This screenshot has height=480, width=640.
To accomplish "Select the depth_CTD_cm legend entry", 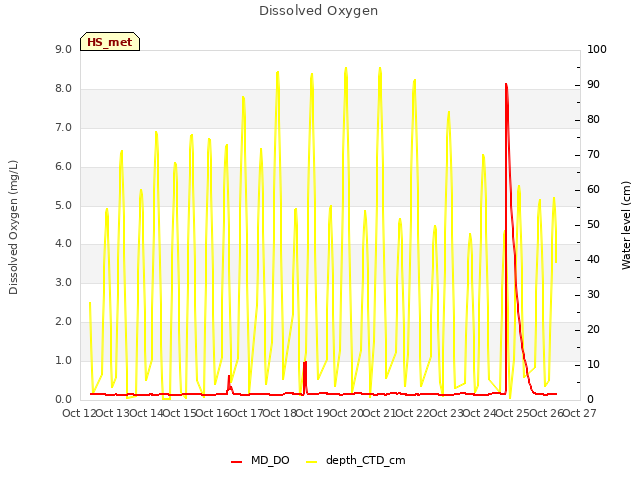I will (x=356, y=460).
